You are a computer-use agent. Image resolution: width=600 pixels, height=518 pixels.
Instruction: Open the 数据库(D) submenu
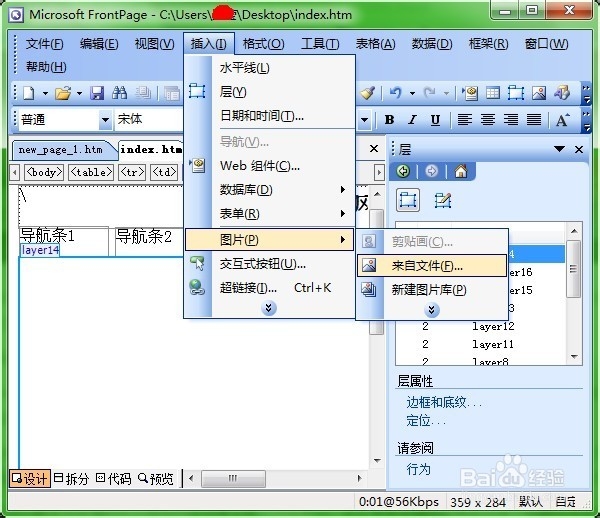pos(269,190)
